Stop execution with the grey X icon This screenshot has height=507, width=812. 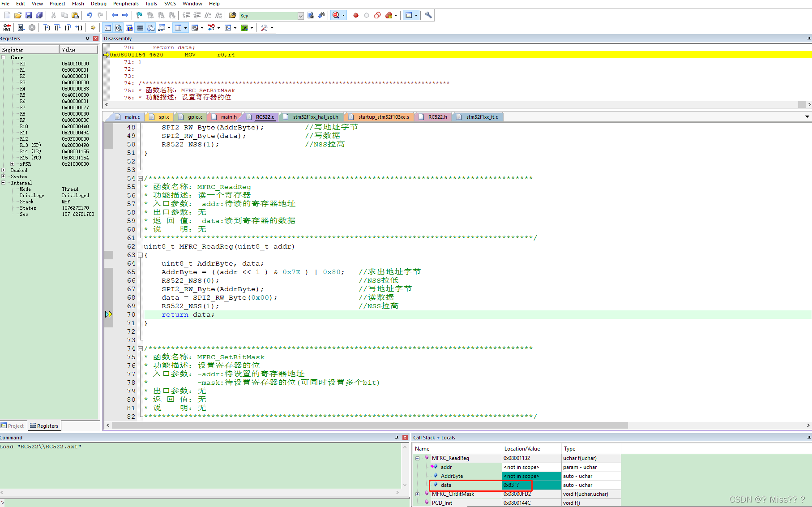[32, 28]
